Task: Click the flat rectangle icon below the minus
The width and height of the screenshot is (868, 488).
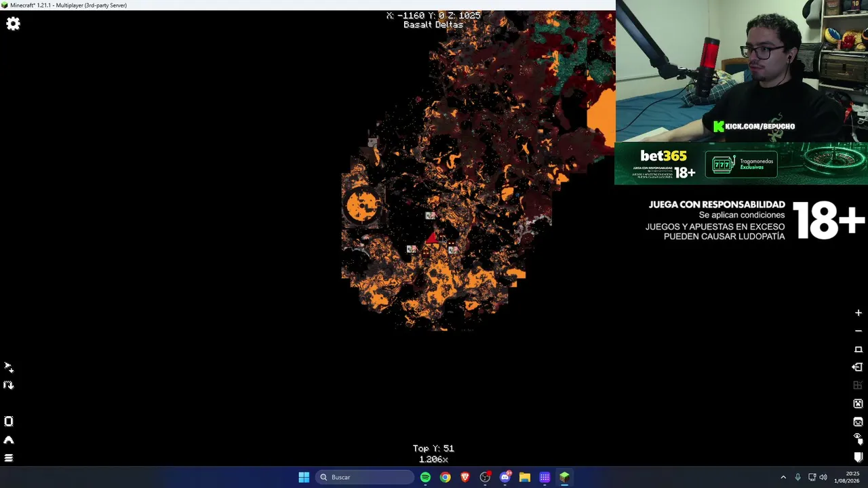Action: click(858, 349)
